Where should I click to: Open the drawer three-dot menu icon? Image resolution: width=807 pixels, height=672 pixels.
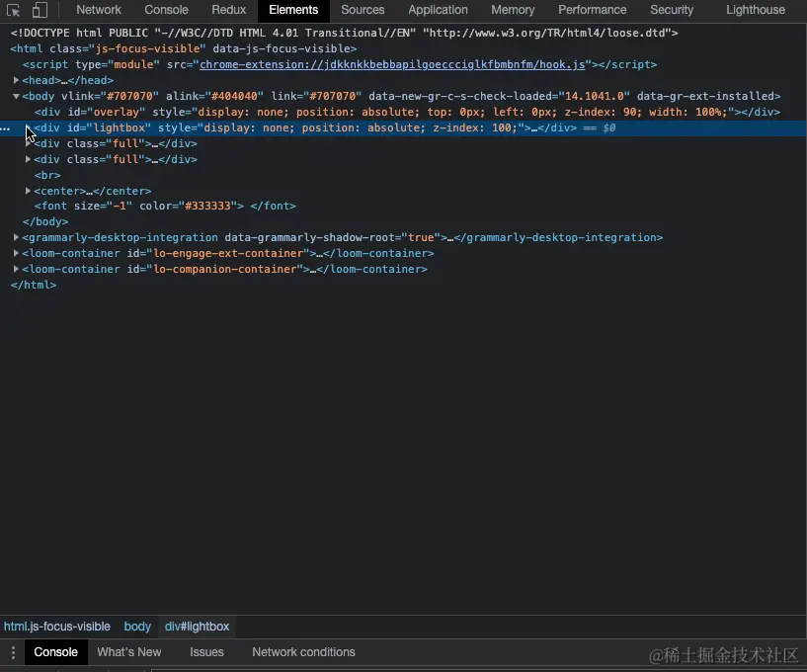click(x=13, y=652)
